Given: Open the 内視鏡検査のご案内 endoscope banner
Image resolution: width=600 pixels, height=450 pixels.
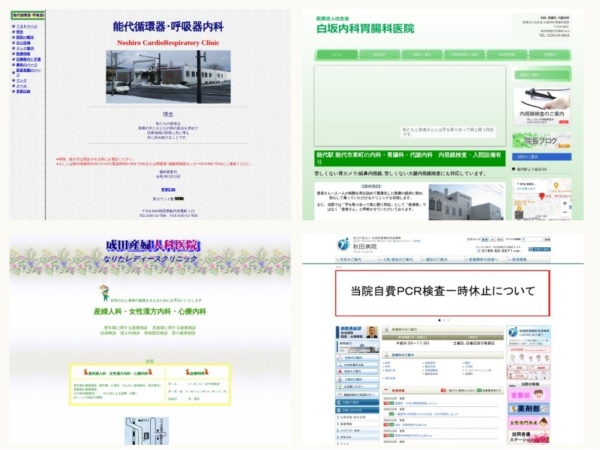Looking at the screenshot, I should point(542,106).
